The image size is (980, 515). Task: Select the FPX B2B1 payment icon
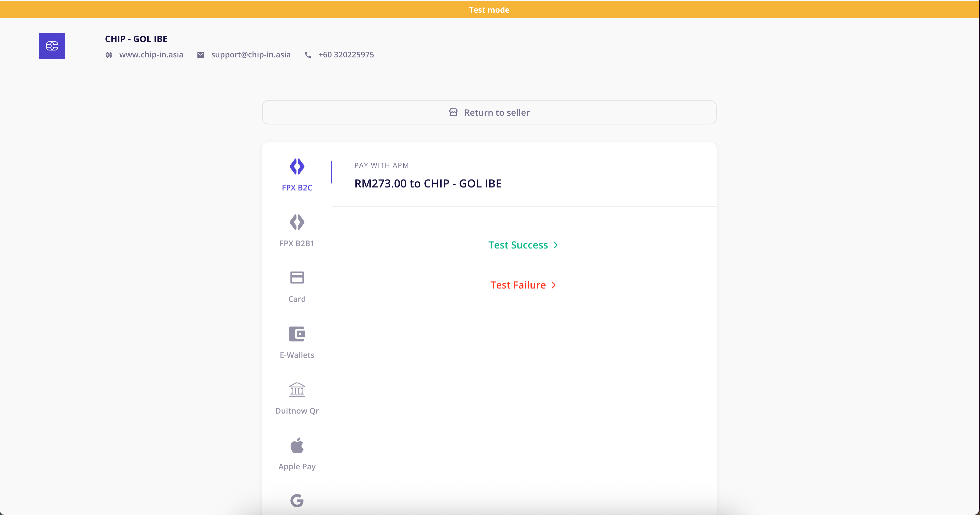point(297,222)
